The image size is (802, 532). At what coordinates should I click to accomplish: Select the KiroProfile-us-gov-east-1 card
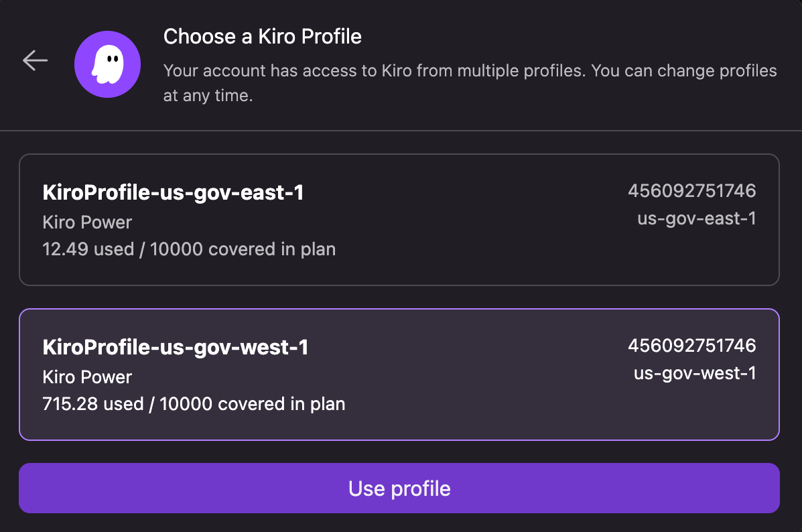pyautogui.click(x=400, y=220)
